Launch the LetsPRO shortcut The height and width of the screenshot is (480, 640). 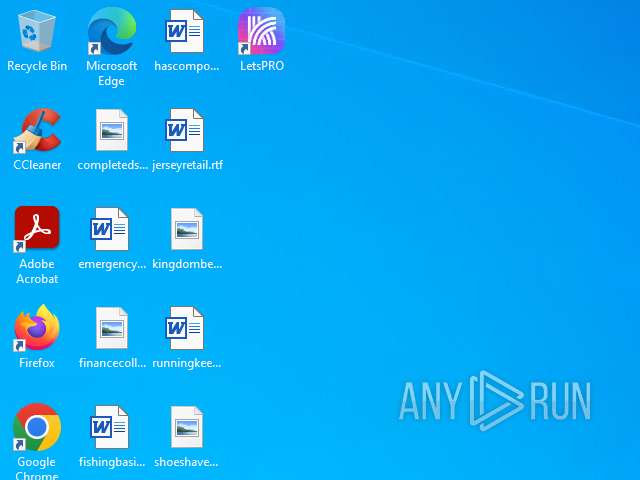[261, 31]
